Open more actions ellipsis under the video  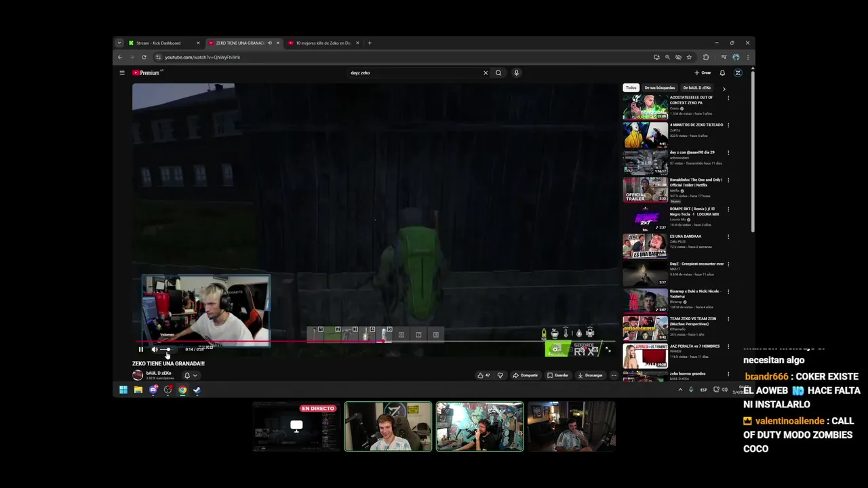(614, 375)
